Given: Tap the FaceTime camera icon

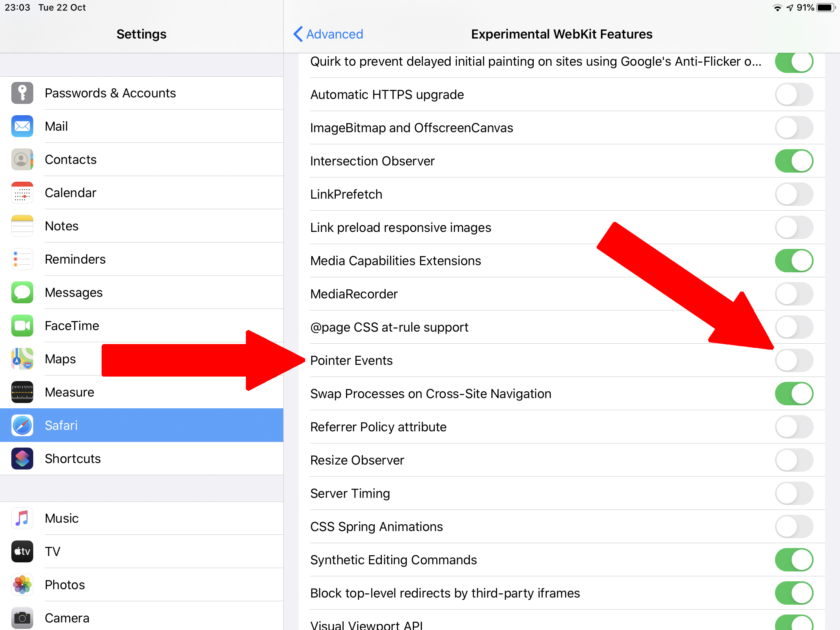Looking at the screenshot, I should click(x=22, y=326).
